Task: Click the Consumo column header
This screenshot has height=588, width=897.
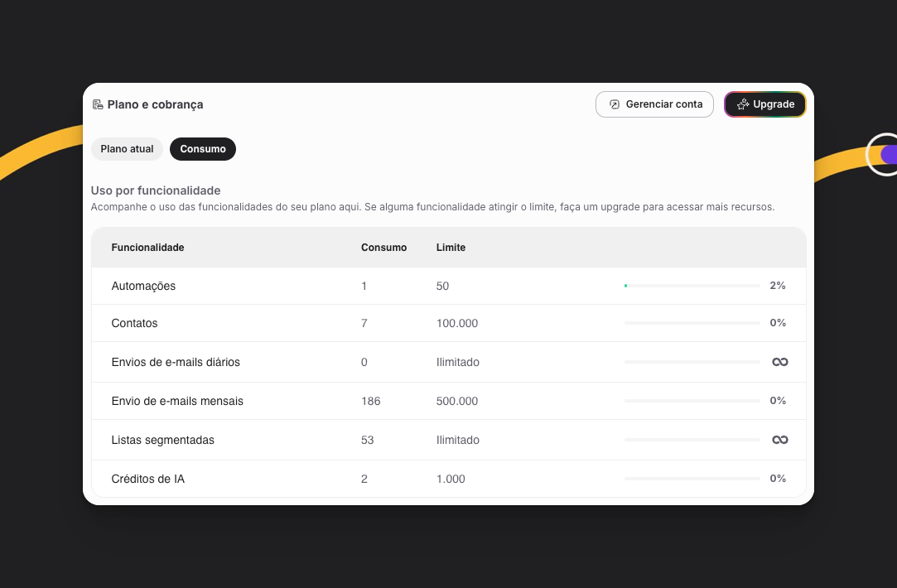Action: point(383,248)
